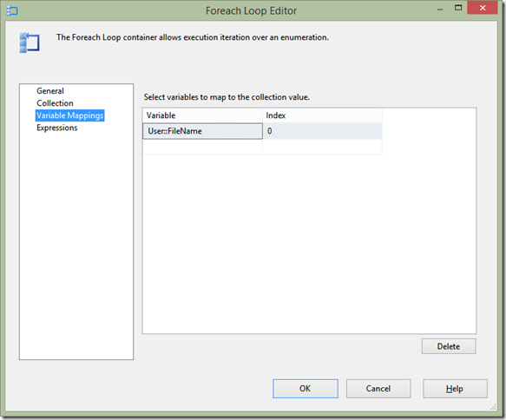
Task: Click the empty Variable cell in new row
Action: (202, 147)
